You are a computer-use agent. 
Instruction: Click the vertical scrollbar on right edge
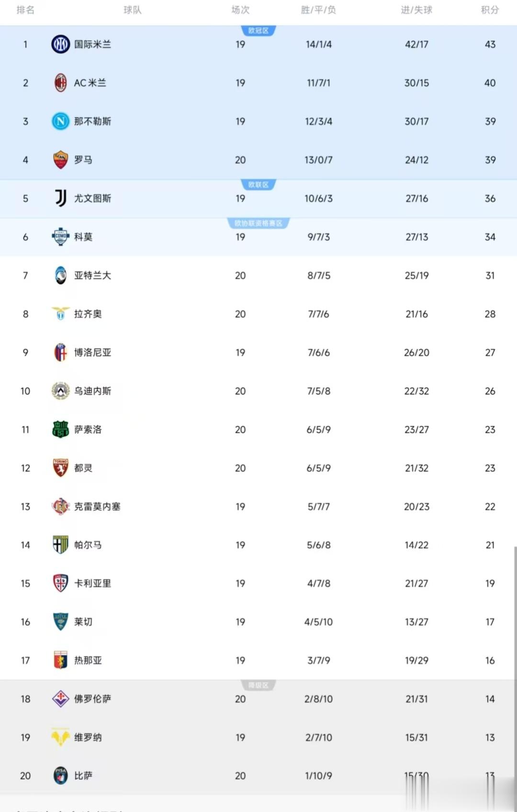point(515,670)
